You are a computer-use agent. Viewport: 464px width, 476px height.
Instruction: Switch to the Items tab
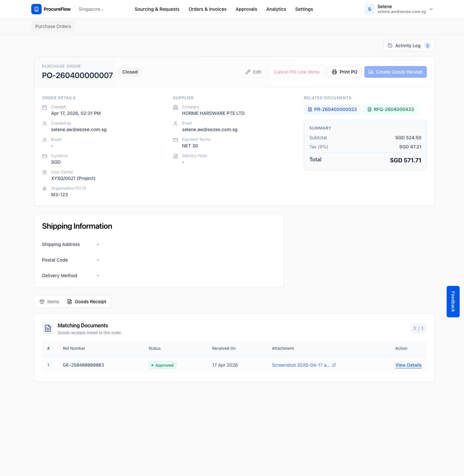tap(49, 302)
